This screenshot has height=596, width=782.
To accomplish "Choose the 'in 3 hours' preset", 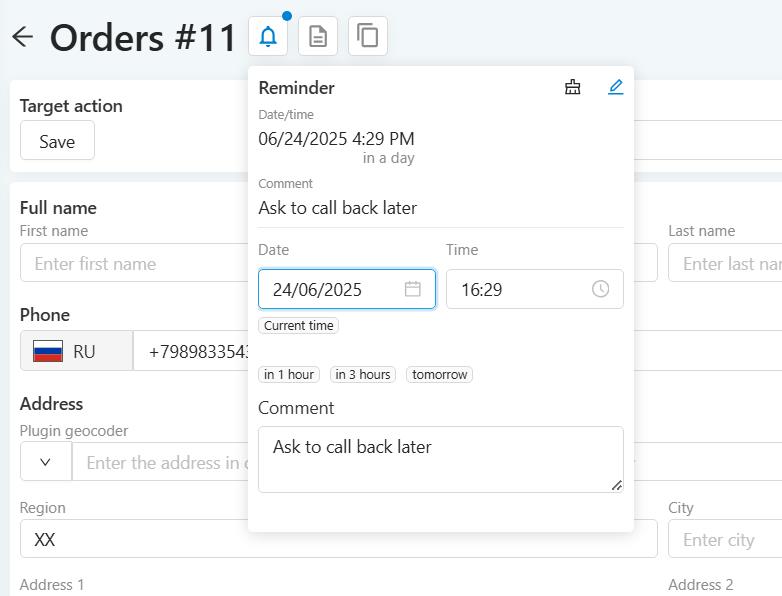I will [x=363, y=374].
